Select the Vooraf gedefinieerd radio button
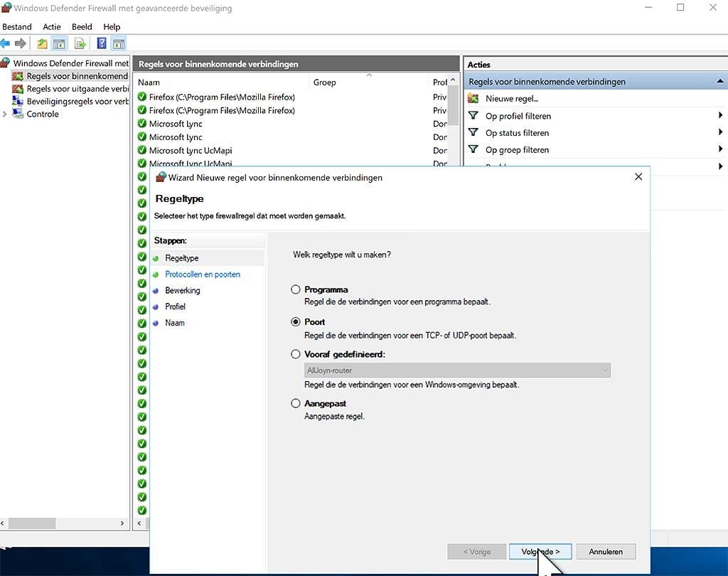Image resolution: width=728 pixels, height=576 pixels. 295,354
